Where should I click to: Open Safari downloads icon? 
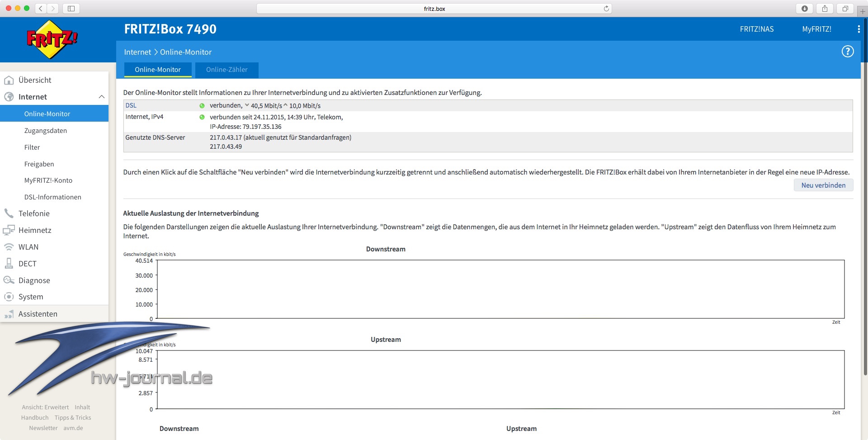pos(805,9)
